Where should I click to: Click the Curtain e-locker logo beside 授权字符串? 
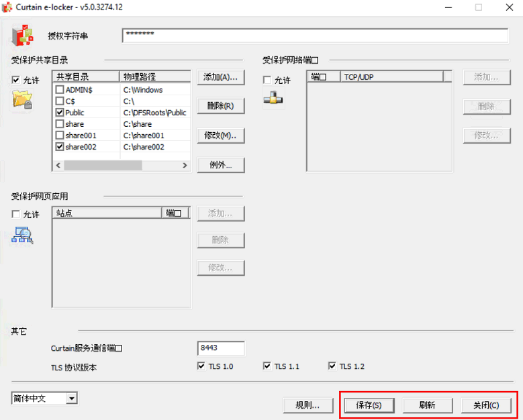click(x=22, y=35)
